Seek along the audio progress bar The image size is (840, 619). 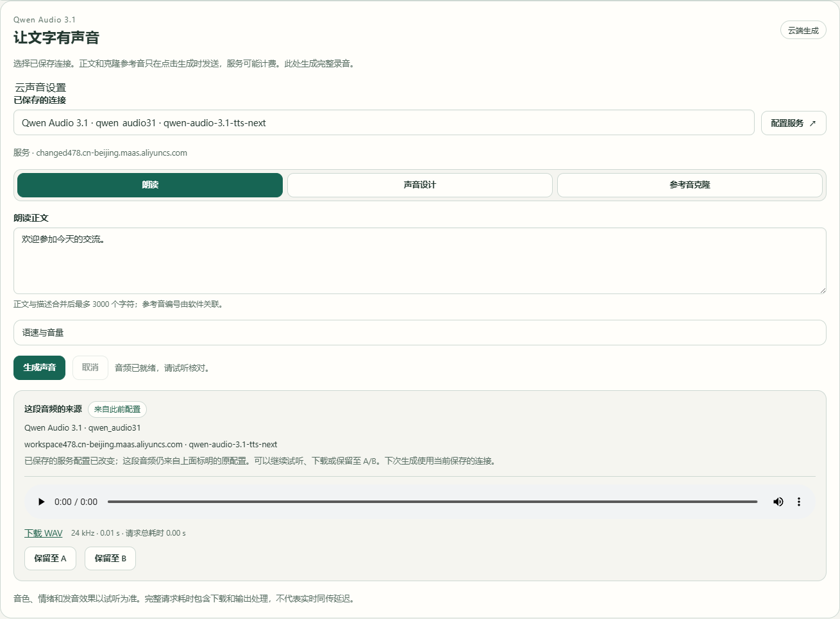[x=432, y=502]
